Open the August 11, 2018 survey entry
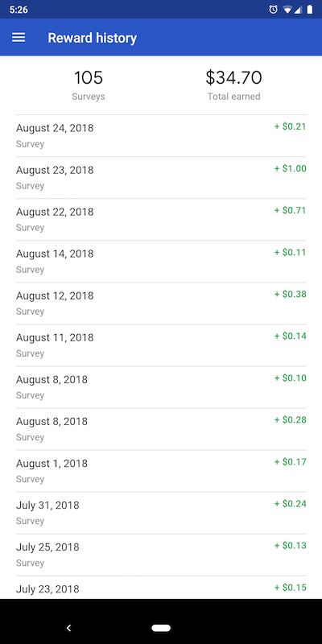322x644 pixels. pos(161,345)
